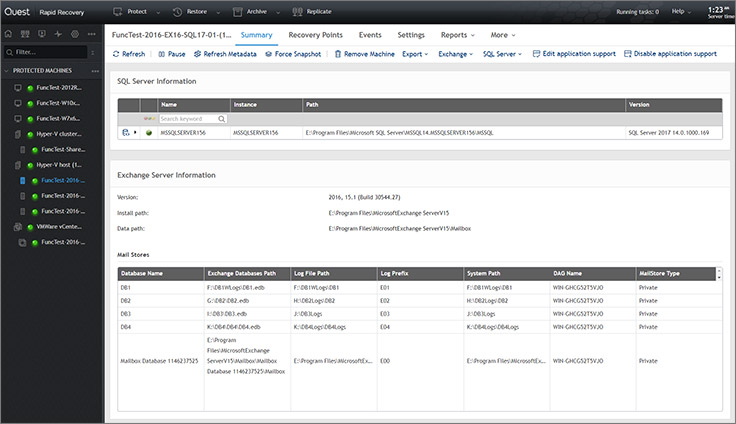Select FuncTest-2012R machine in tree
This screenshot has width=736, height=424.
(x=59, y=88)
